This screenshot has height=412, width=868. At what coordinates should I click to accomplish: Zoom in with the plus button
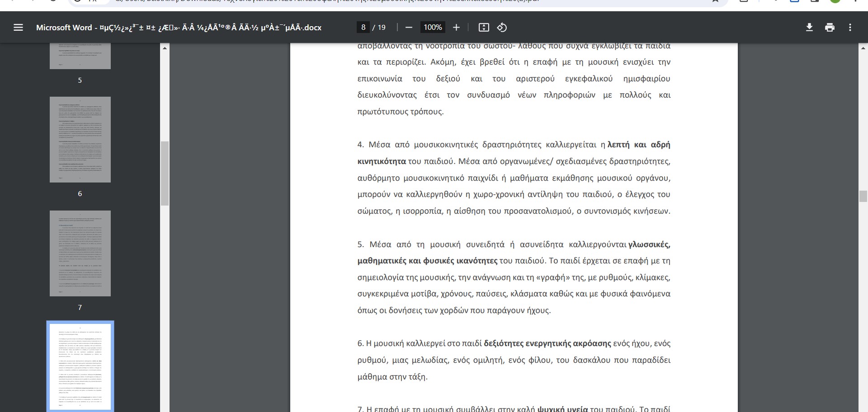point(456,28)
